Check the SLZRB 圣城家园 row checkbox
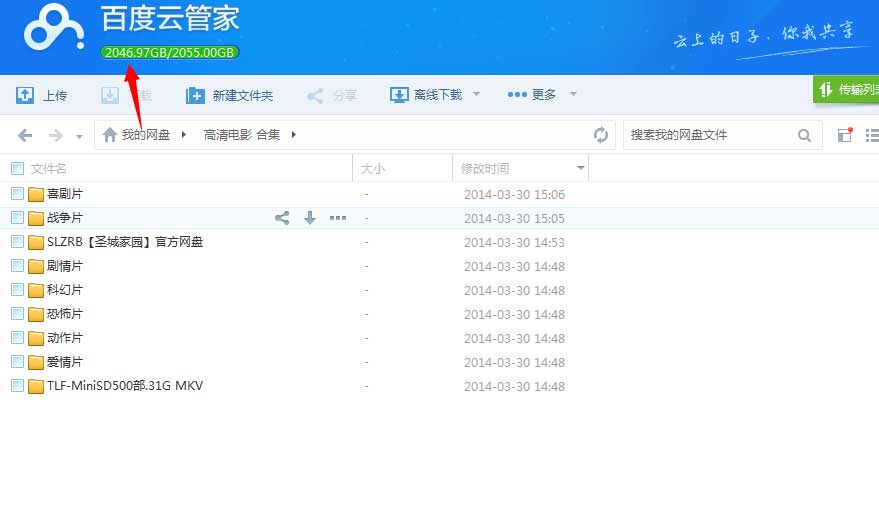 [x=17, y=242]
